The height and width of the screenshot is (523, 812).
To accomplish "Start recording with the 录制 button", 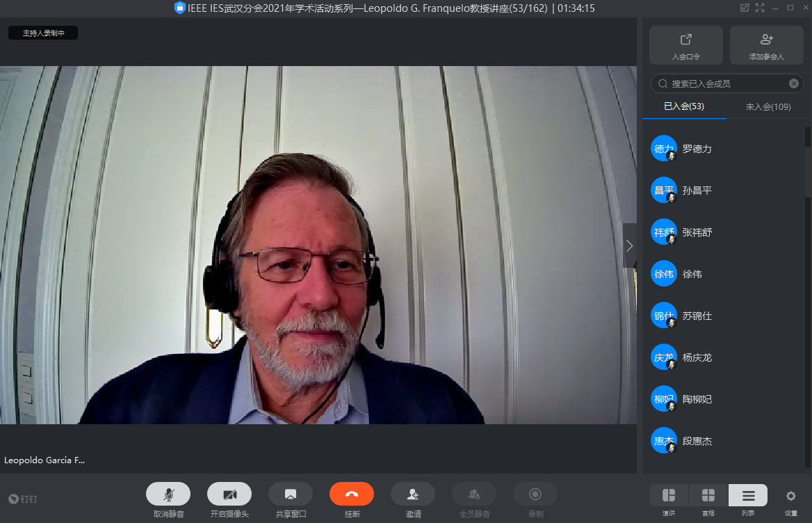I will 535,494.
